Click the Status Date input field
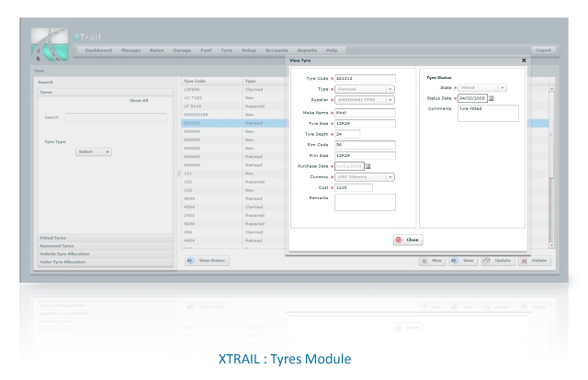588x380 pixels. (x=472, y=98)
